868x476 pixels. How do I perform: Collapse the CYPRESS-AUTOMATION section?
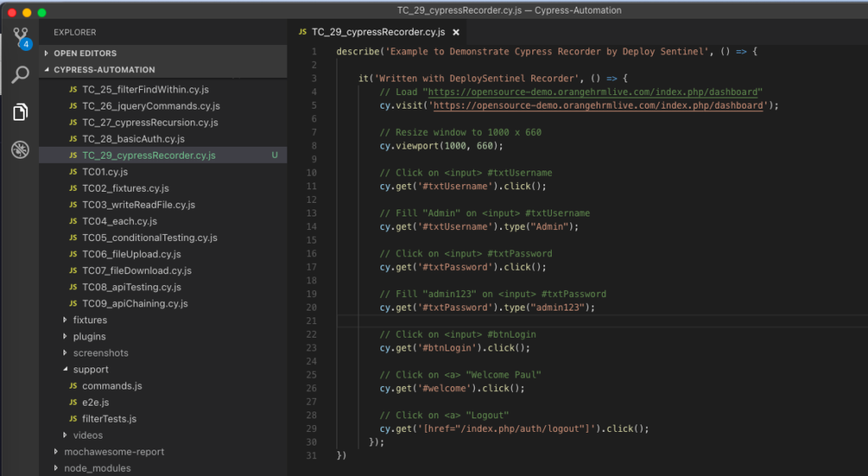click(x=47, y=70)
